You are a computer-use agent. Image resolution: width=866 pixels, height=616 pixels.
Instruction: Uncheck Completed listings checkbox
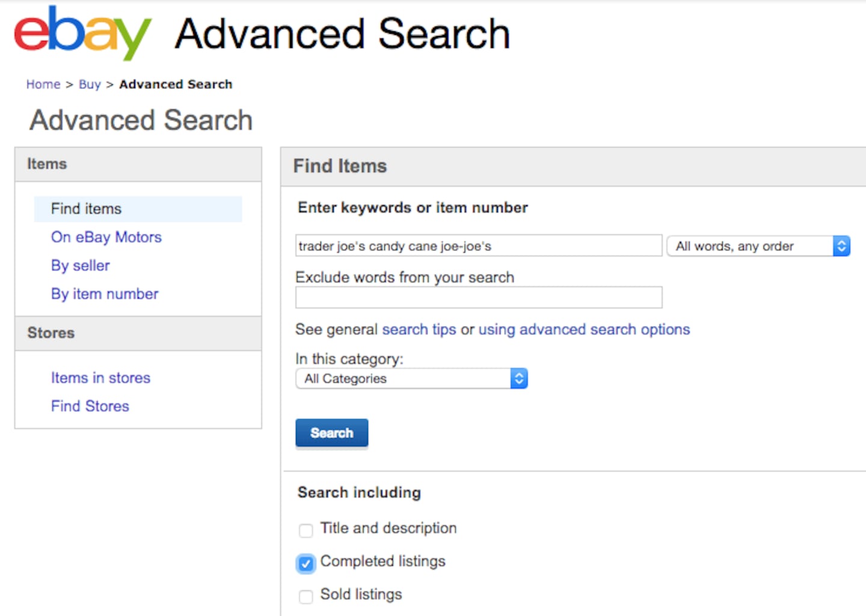[306, 563]
